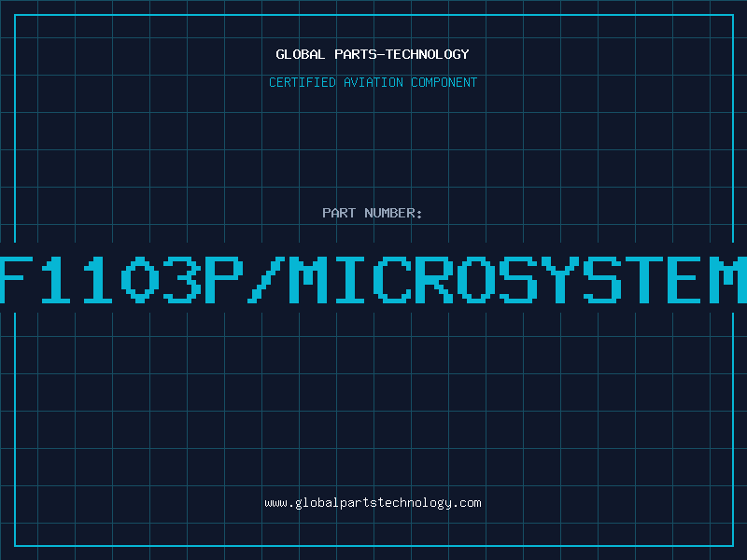Click the word TECHNOLOGY in the header
Image resolution: width=747 pixels, height=560 pixels.
pyautogui.click(x=428, y=54)
